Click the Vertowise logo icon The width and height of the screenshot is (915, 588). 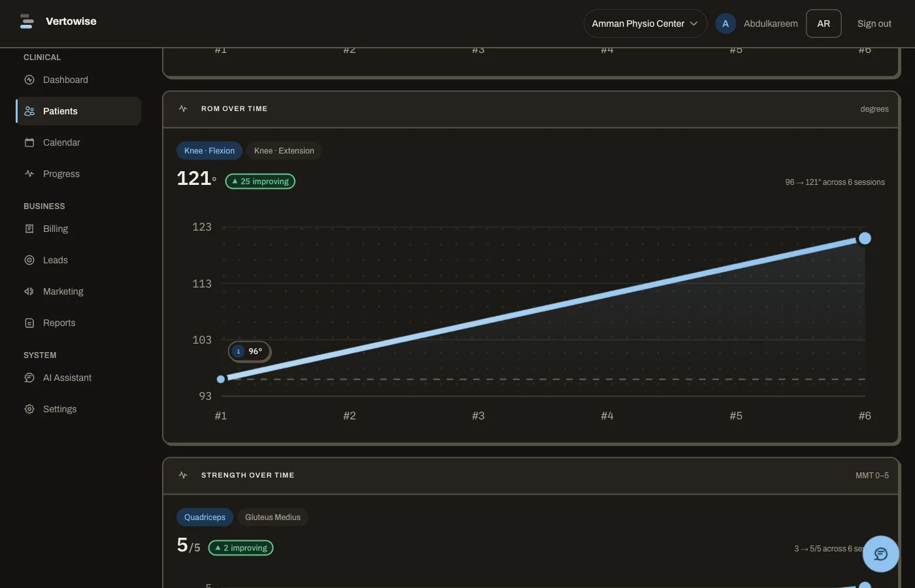(27, 22)
